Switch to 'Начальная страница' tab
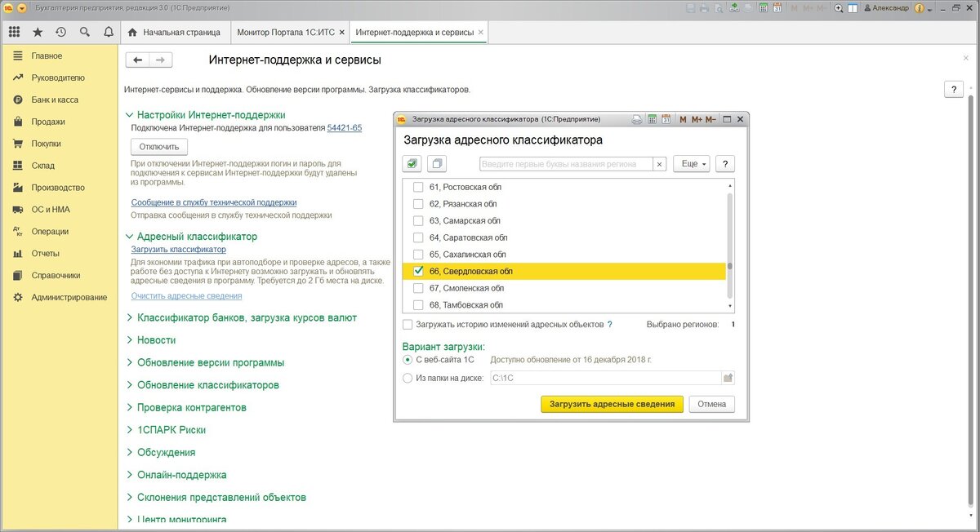 175,33
